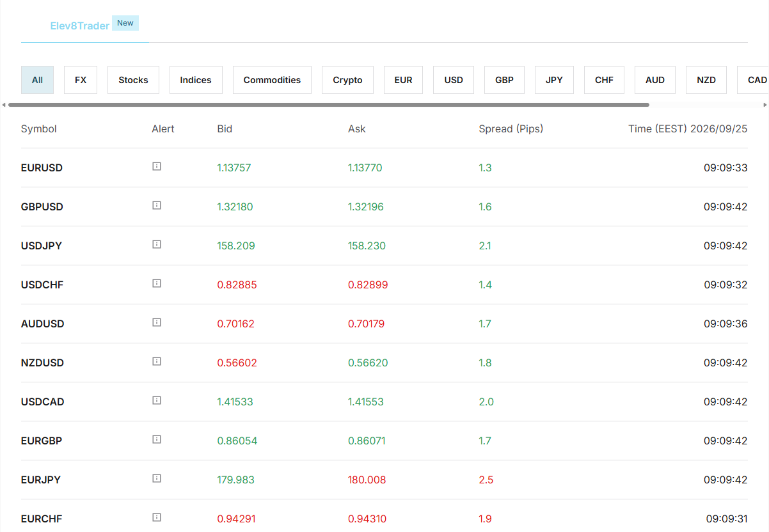The image size is (769, 532).
Task: Click the Symbol column header
Action: (x=39, y=129)
